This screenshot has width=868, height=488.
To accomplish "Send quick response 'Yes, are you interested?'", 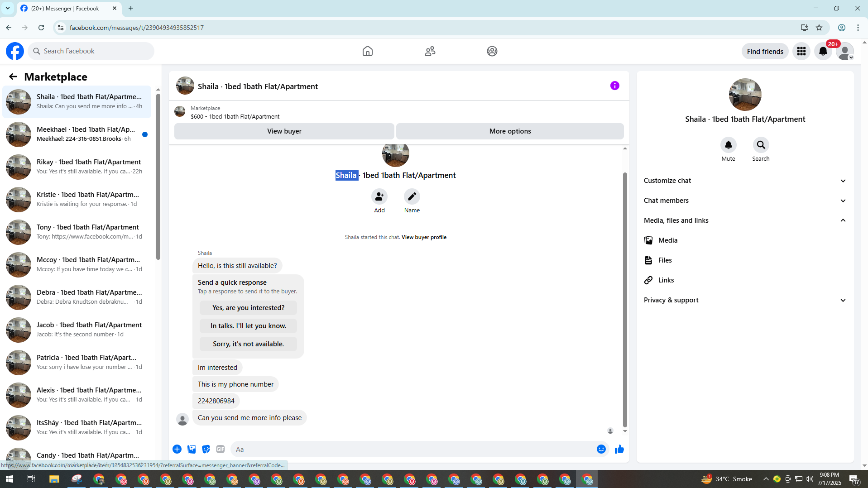I will (248, 308).
